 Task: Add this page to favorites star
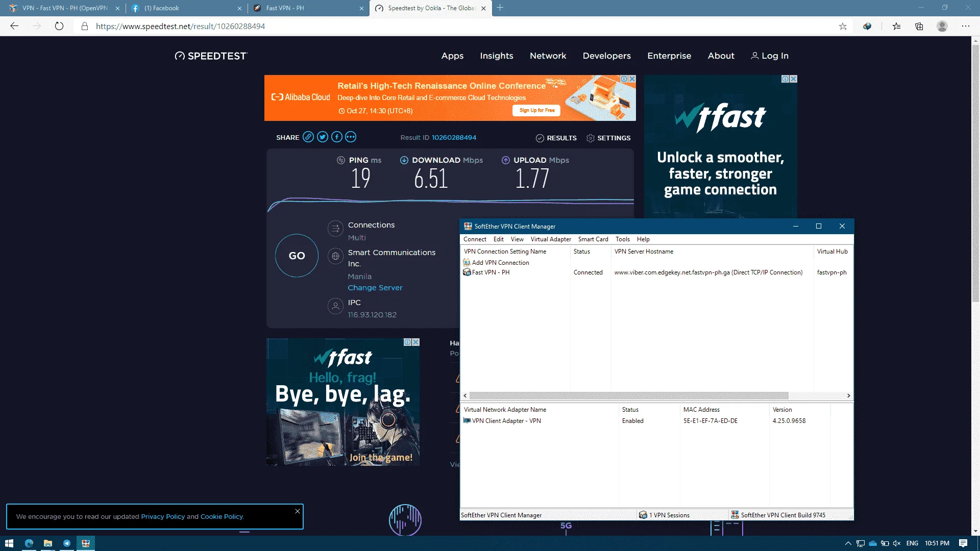(843, 26)
